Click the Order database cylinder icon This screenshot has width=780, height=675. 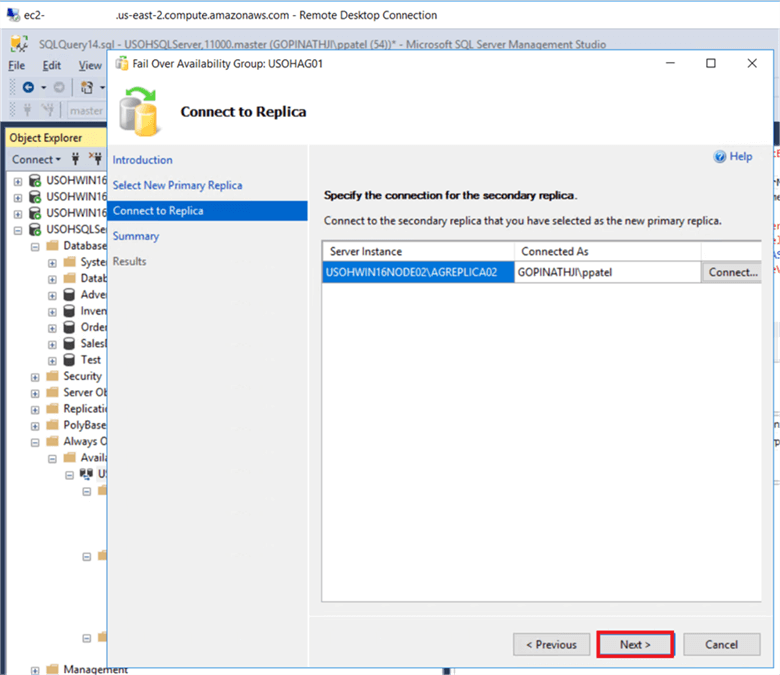coord(69,327)
